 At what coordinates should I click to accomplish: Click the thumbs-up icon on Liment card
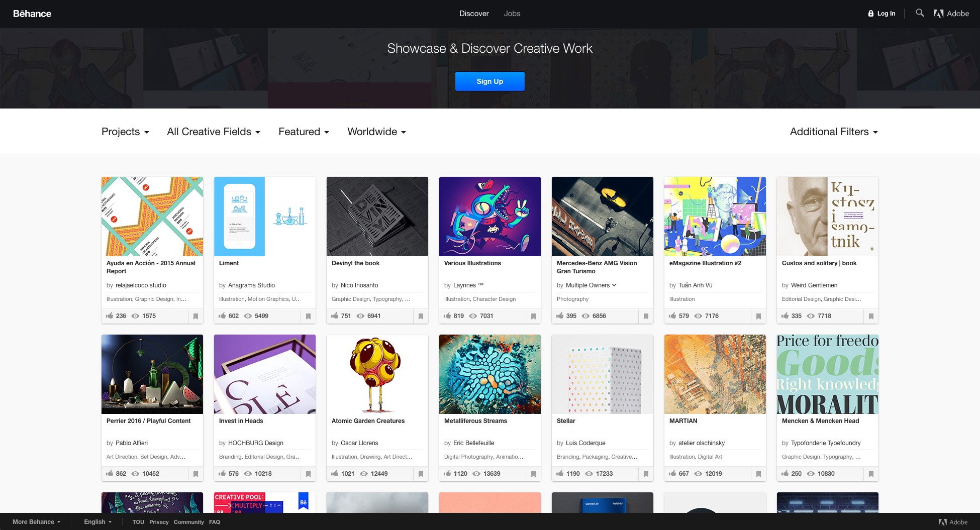[x=222, y=316]
